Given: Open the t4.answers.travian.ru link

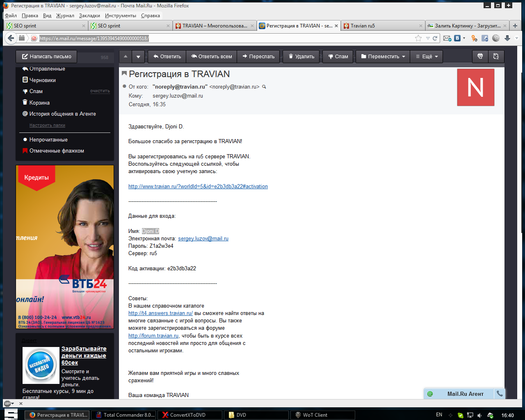Looking at the screenshot, I should [160, 313].
